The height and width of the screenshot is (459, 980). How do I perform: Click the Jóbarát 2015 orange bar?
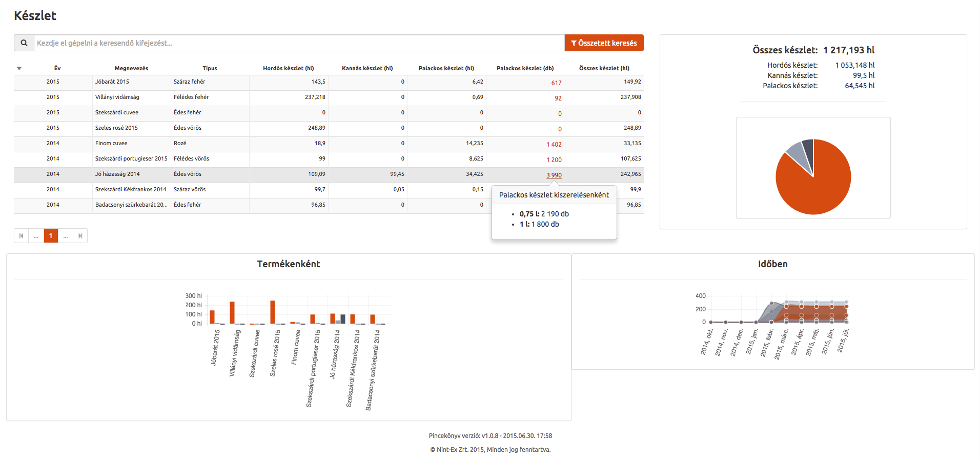(212, 317)
